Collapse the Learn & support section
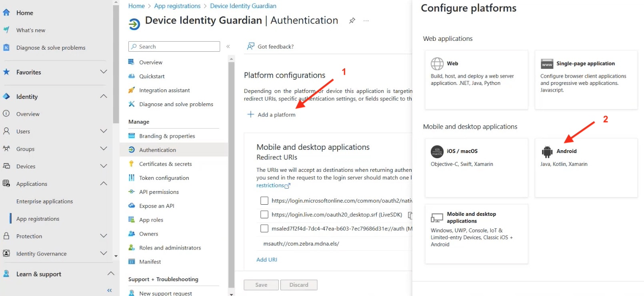This screenshot has width=644, height=296. point(111,274)
